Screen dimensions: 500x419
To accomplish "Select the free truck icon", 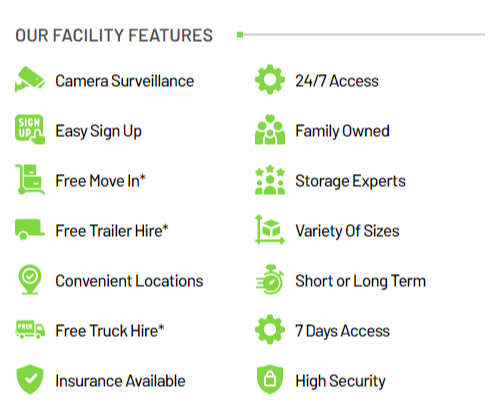I will tap(30, 329).
